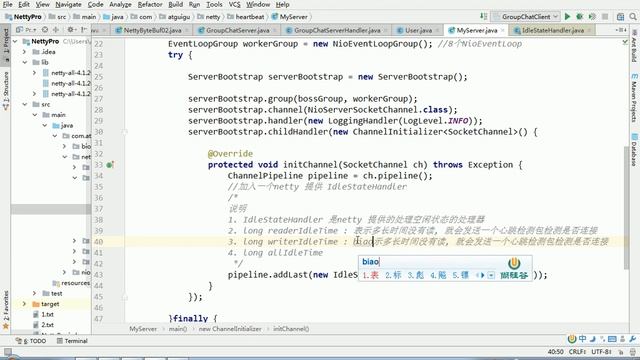Collapse the NettyPro root node
This screenshot has width=640, height=360.
[x=15, y=41]
